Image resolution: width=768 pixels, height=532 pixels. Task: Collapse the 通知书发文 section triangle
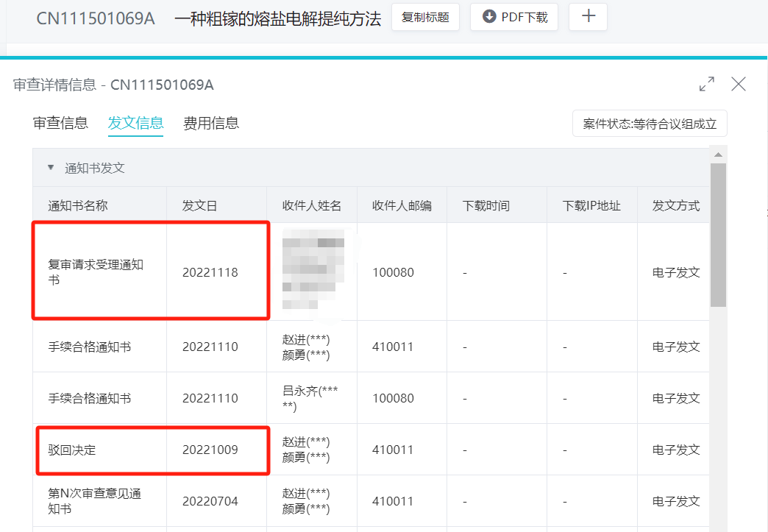click(51, 168)
